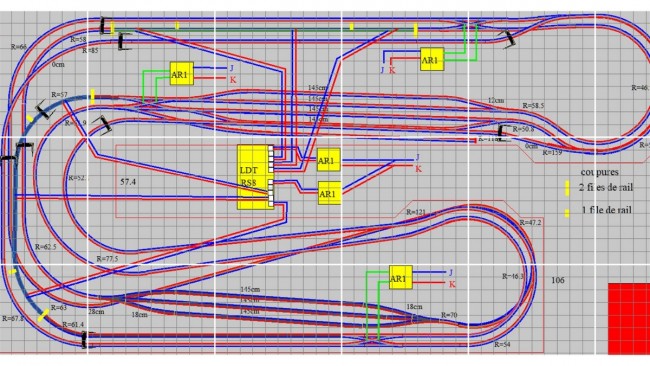This screenshot has width=650, height=366.
Task: Select the R=77.5 curve label
Action: pos(107,259)
